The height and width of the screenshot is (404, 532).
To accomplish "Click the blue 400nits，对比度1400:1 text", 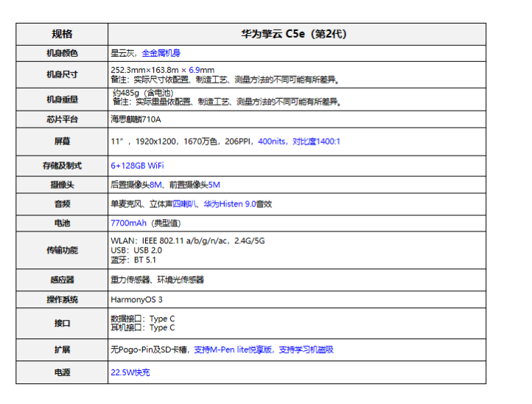I will click(x=299, y=142).
